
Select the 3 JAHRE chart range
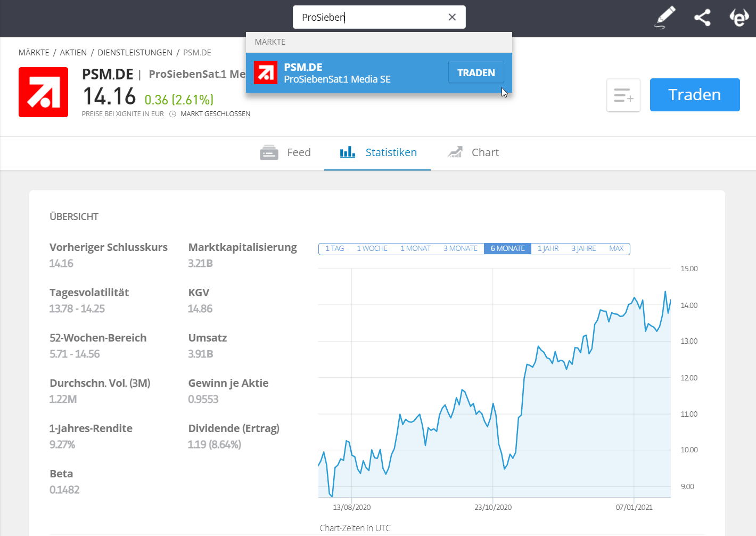[x=584, y=249]
